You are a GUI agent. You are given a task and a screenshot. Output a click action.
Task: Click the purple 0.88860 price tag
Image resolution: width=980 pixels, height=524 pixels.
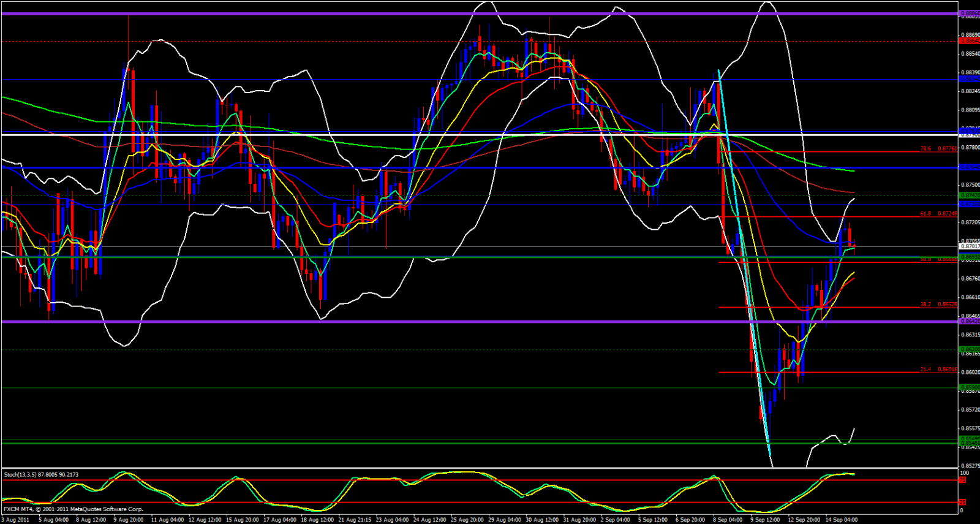969,13
